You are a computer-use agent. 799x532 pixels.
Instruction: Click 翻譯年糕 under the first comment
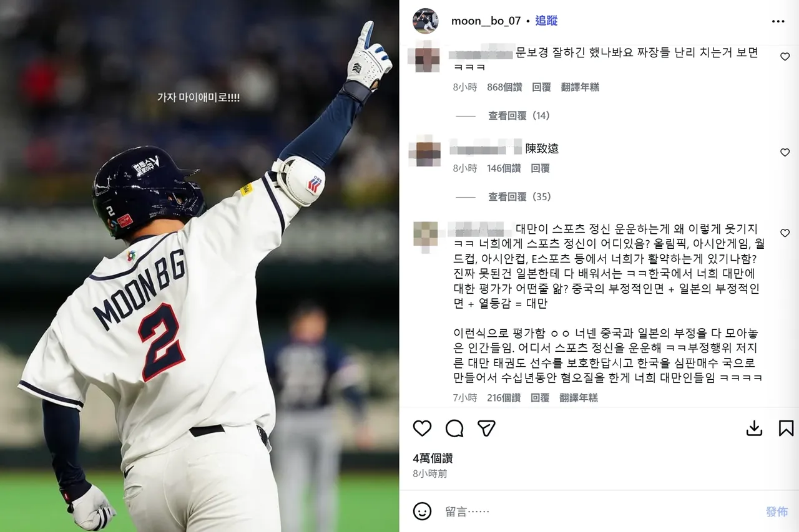(580, 87)
